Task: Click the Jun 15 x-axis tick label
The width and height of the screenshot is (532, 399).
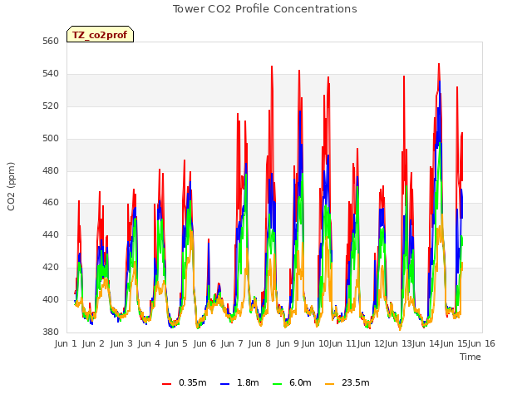Action: point(454,343)
